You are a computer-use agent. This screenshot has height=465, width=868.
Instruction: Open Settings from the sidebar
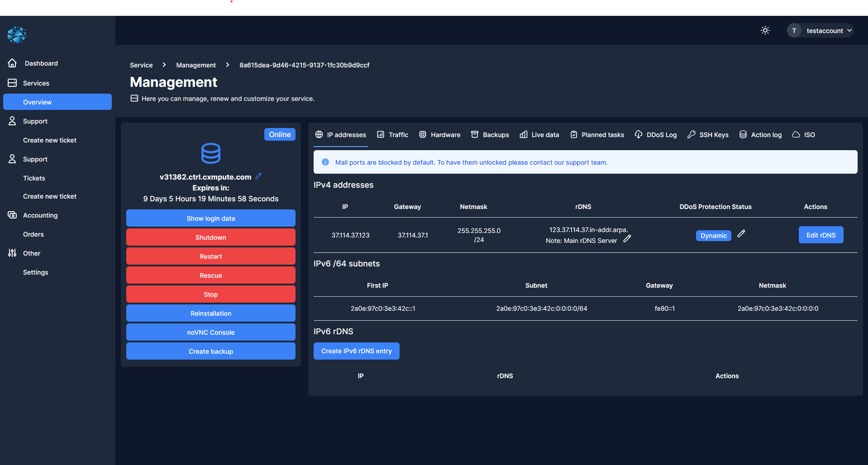pyautogui.click(x=35, y=272)
